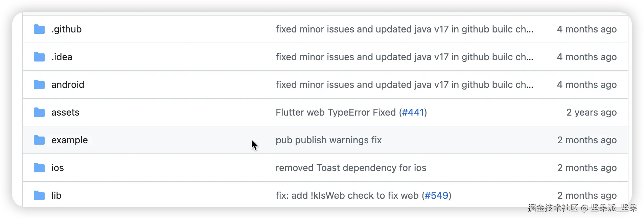This screenshot has width=644, height=219.
Task: Open the android directory name link
Action: [68, 85]
